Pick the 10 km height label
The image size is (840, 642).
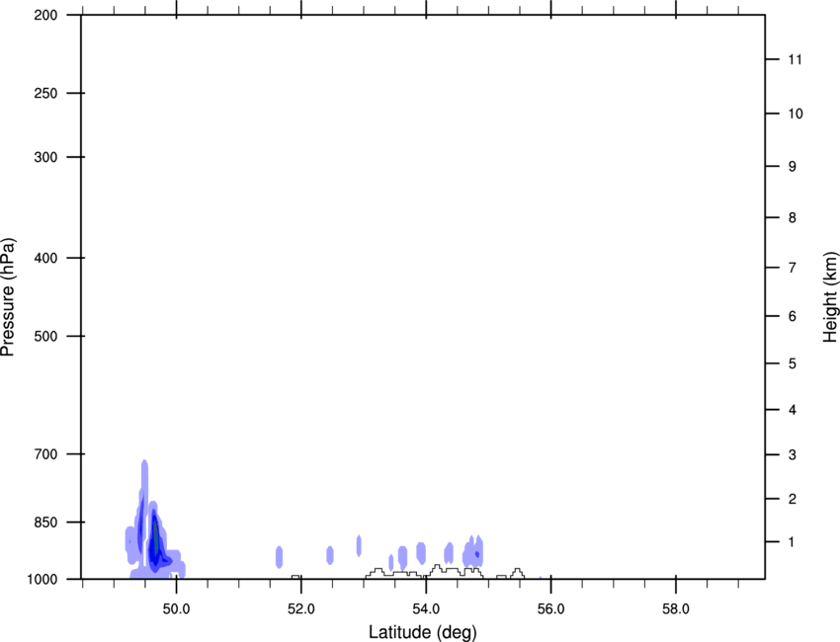(795, 114)
